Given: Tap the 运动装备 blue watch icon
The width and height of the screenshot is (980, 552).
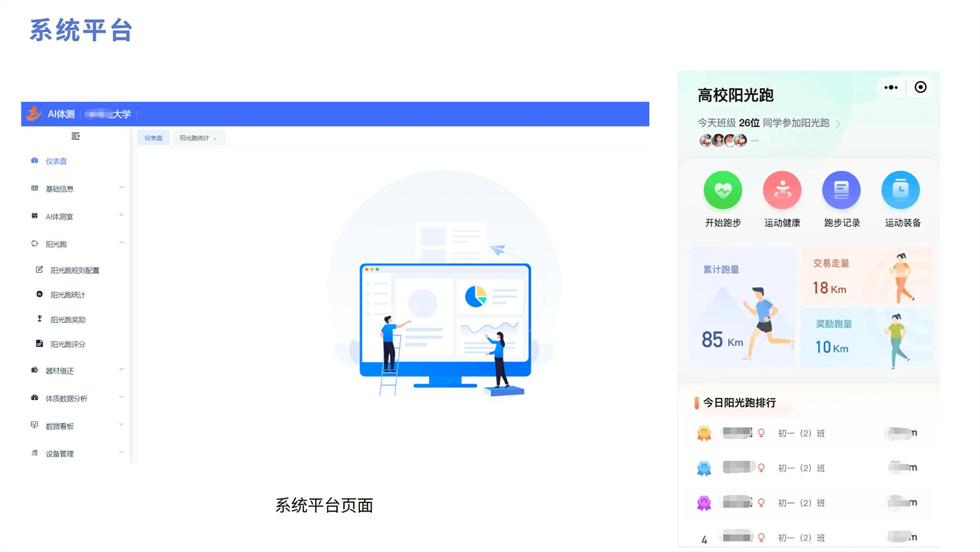Looking at the screenshot, I should pyautogui.click(x=900, y=191).
